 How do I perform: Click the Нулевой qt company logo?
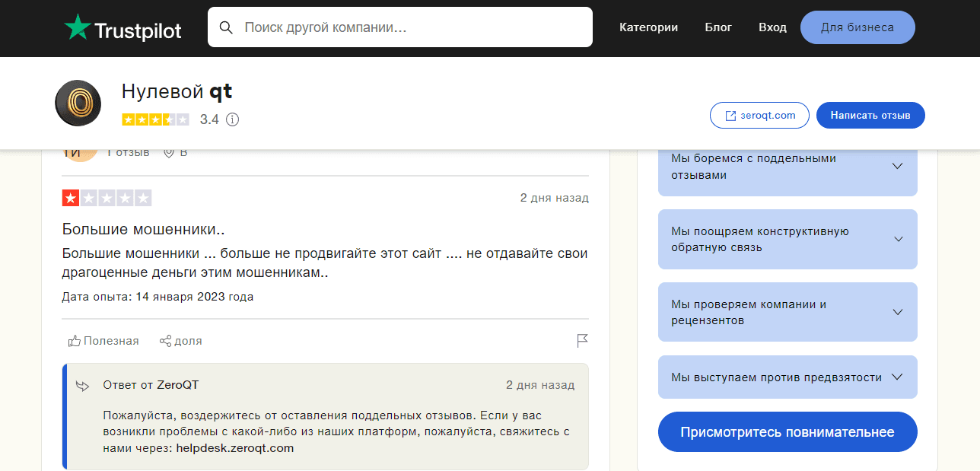pos(78,103)
